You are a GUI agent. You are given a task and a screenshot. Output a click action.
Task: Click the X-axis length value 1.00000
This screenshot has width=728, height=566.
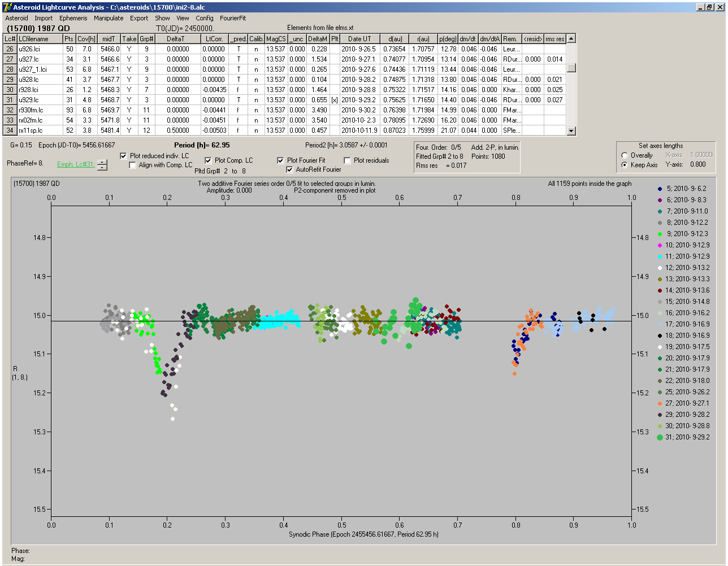tap(701, 155)
